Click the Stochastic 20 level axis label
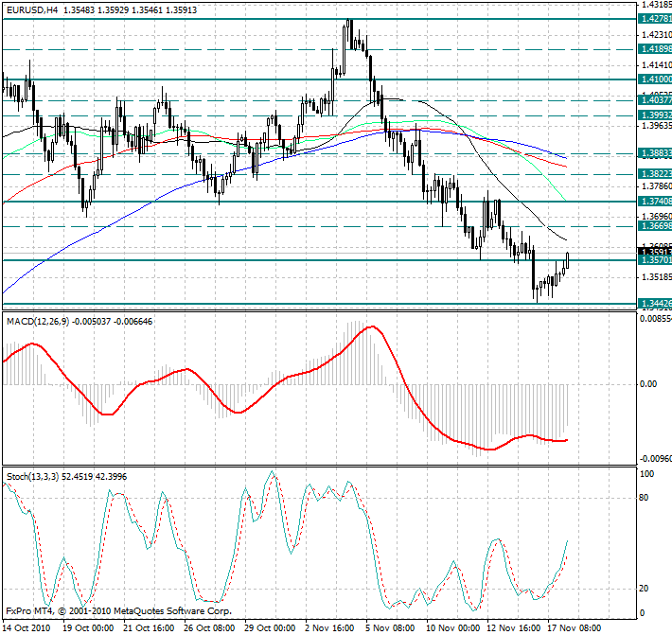Viewport: 672px width, 635px height. tap(645, 588)
